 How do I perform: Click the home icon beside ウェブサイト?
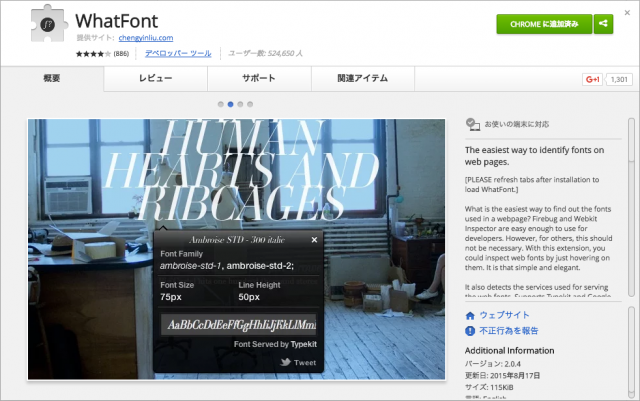471,315
